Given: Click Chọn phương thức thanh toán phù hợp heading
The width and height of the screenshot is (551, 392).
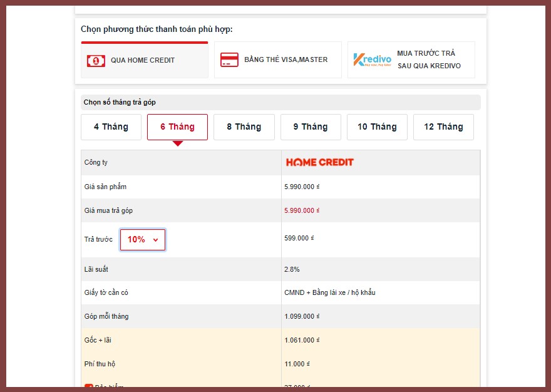Looking at the screenshot, I should pos(157,29).
